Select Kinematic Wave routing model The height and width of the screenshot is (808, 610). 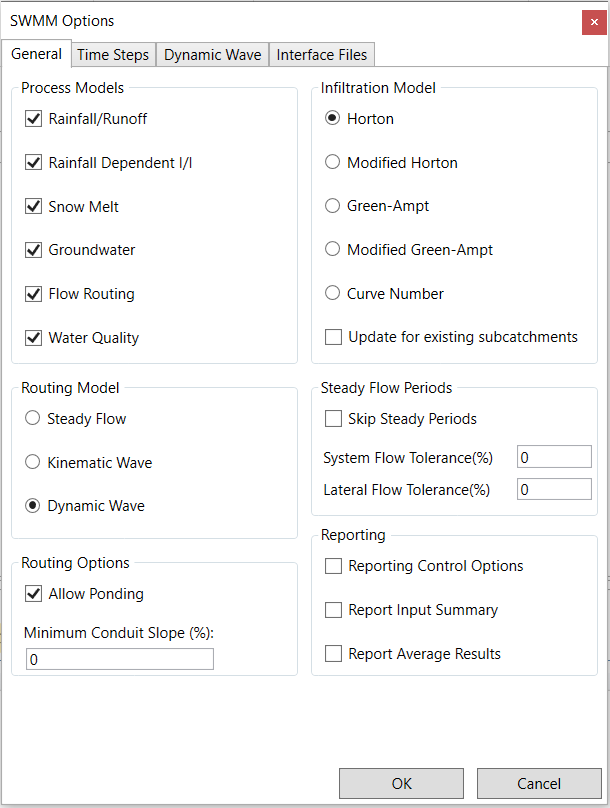pos(33,463)
